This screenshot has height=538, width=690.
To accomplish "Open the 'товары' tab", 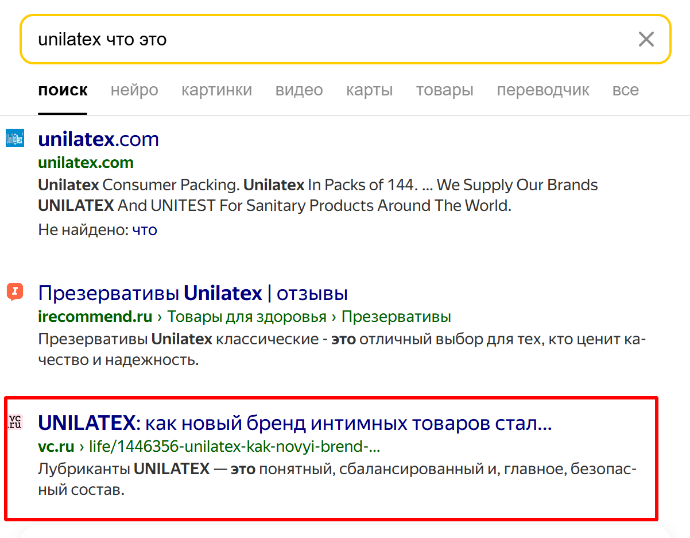I will [x=444, y=90].
